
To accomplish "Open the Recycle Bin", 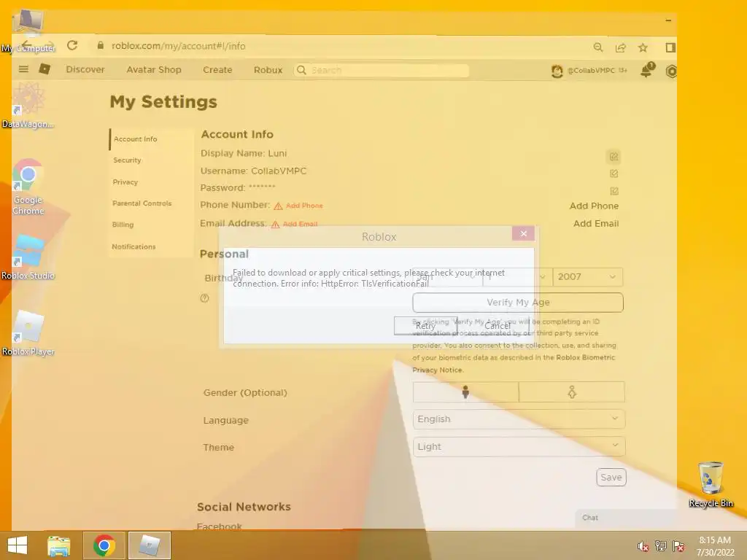I will point(711,484).
